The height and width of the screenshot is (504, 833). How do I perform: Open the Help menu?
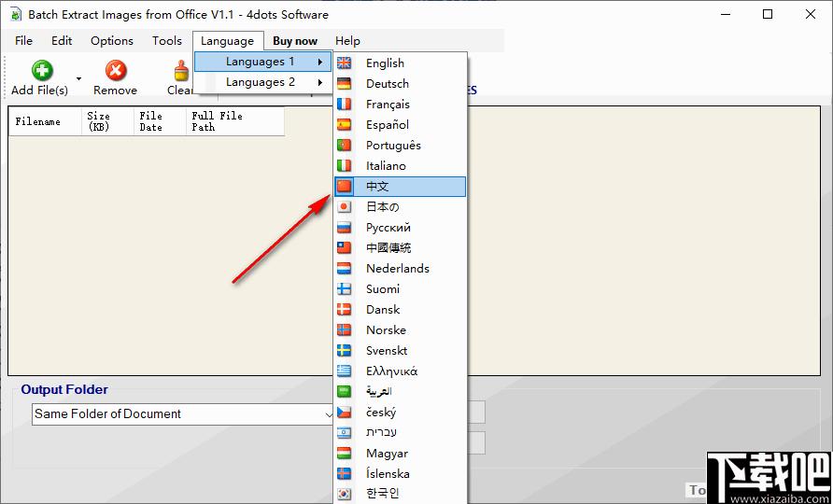[x=348, y=41]
